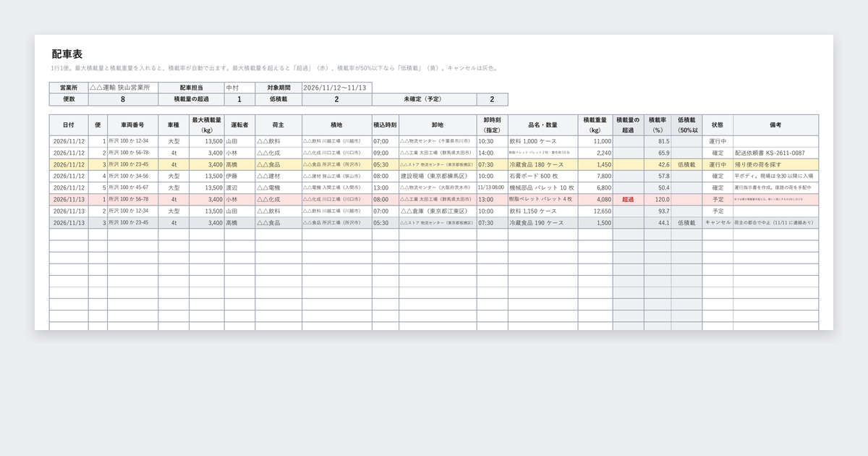Screen dimensions: 868x456
Task: Select the 最大積載量(kg) column header
Action: pyautogui.click(x=207, y=125)
